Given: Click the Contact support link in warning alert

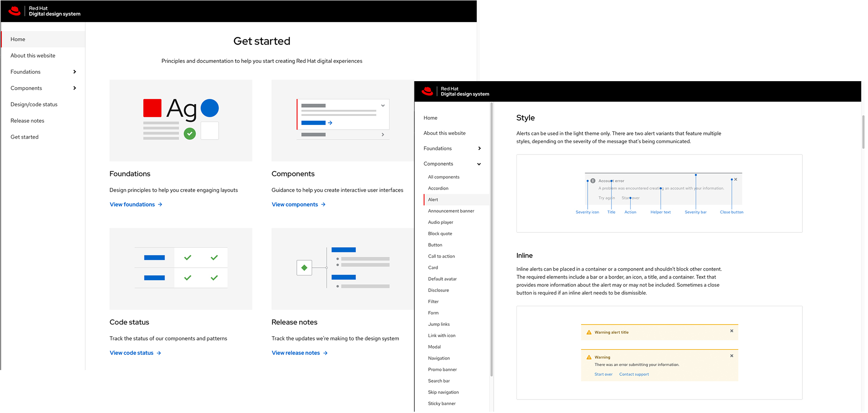Looking at the screenshot, I should [x=634, y=374].
